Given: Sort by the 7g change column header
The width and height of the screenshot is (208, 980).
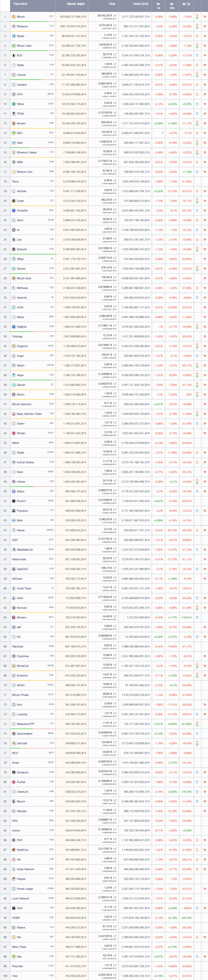Looking at the screenshot, I should click(x=186, y=4).
